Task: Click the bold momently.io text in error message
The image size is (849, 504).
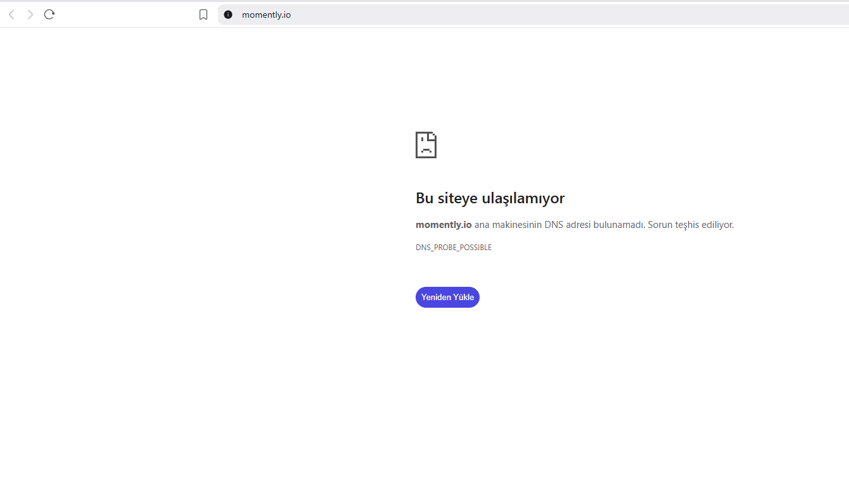Action: (444, 225)
